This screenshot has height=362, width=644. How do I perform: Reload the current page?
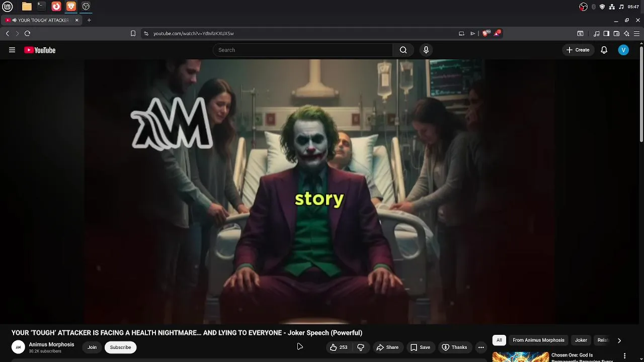coord(27,33)
